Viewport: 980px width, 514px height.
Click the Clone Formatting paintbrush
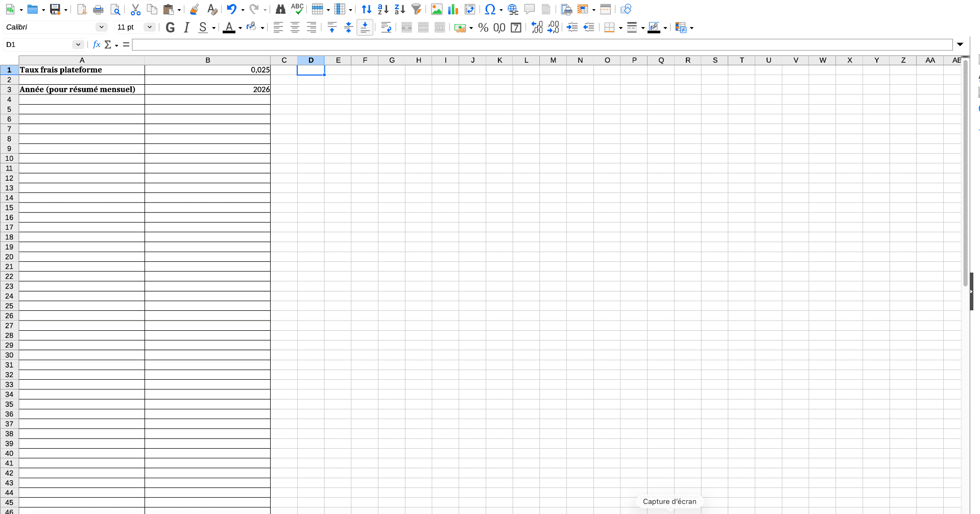[x=194, y=9]
